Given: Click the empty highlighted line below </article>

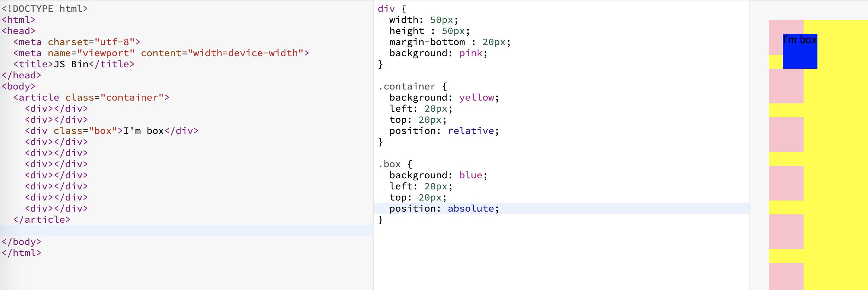Looking at the screenshot, I should tap(187, 230).
